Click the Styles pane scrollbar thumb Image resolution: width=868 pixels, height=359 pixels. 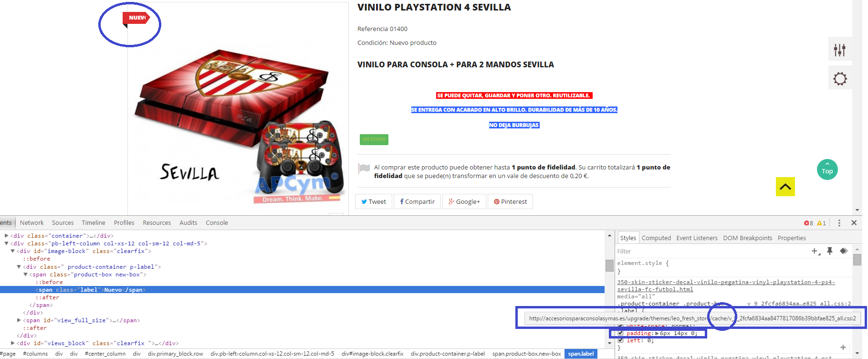[x=857, y=260]
